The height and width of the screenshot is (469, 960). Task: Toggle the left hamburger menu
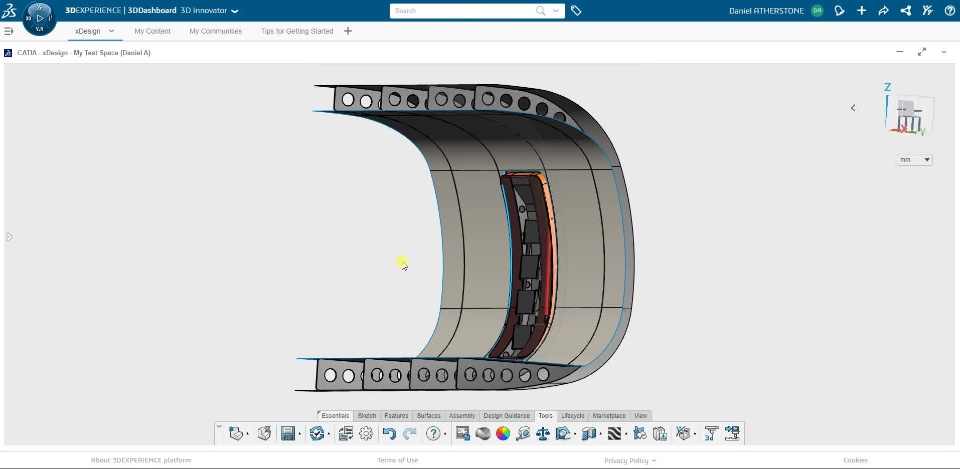tap(9, 31)
